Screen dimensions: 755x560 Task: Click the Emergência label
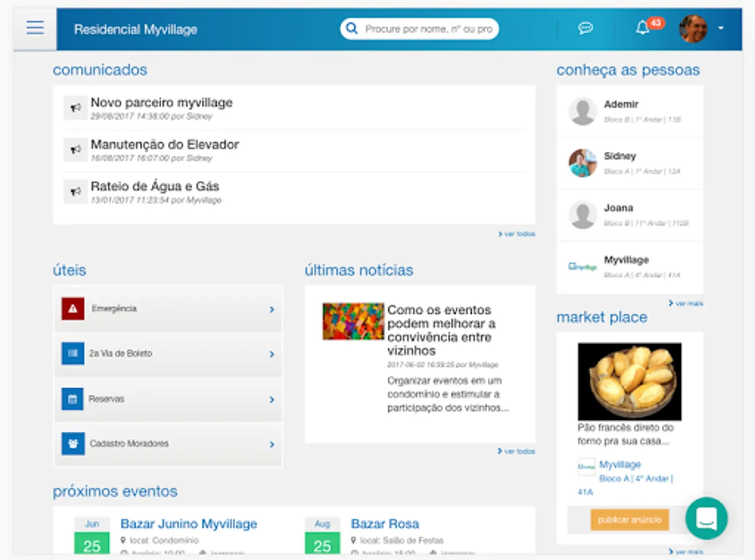point(114,309)
